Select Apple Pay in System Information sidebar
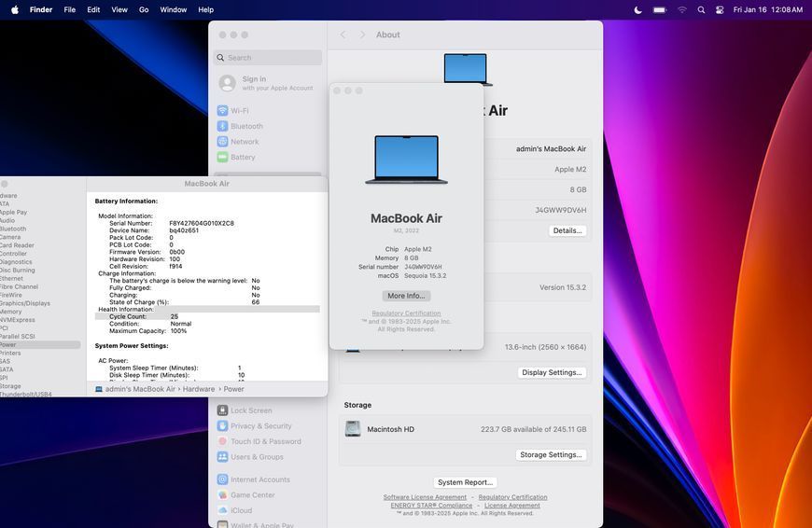Viewport: 812px width, 528px height. pyautogui.click(x=13, y=212)
